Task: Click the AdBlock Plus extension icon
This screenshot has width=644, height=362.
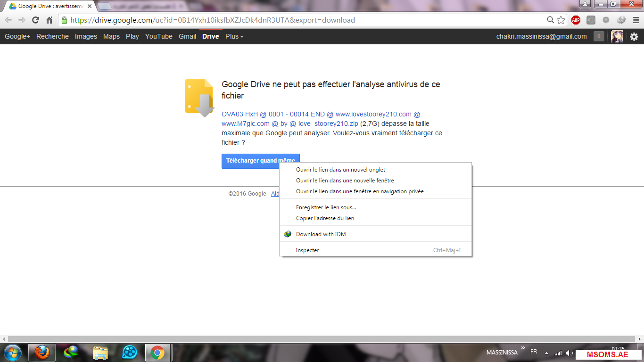Action: click(575, 20)
